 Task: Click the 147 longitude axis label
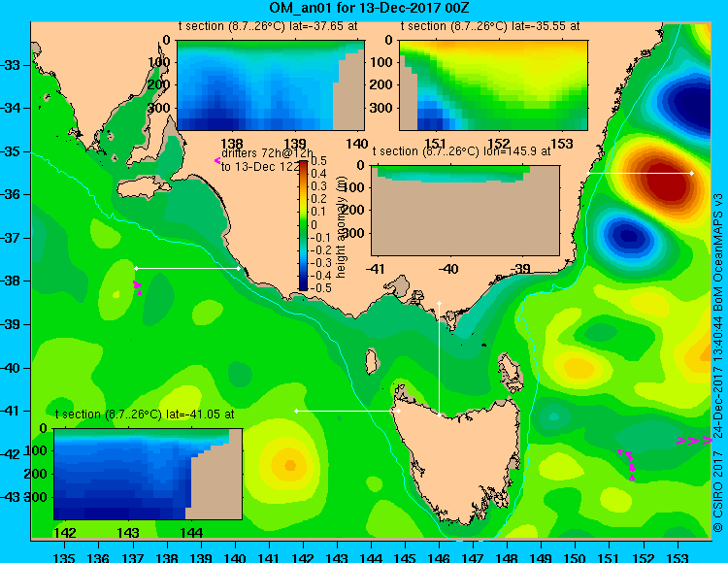point(473,557)
